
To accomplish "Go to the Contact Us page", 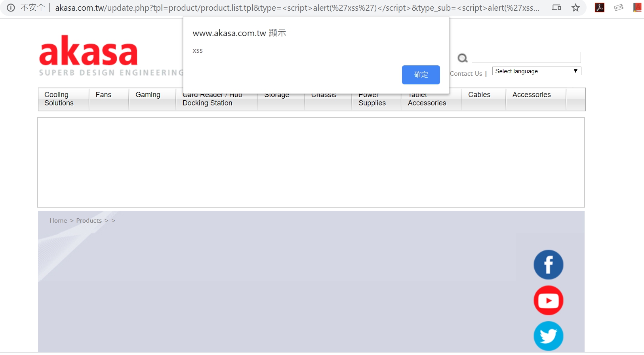I will coord(466,74).
